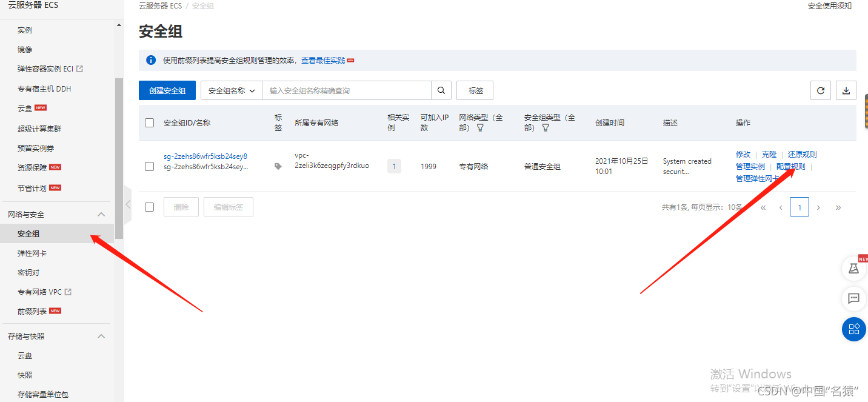
Task: Collapse the 网络与安全 sidebar section
Action: point(101,214)
